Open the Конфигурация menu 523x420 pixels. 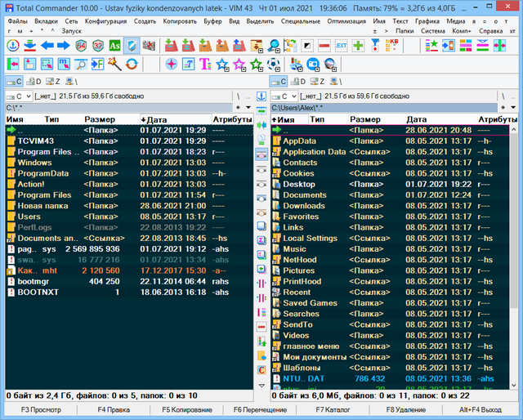105,20
